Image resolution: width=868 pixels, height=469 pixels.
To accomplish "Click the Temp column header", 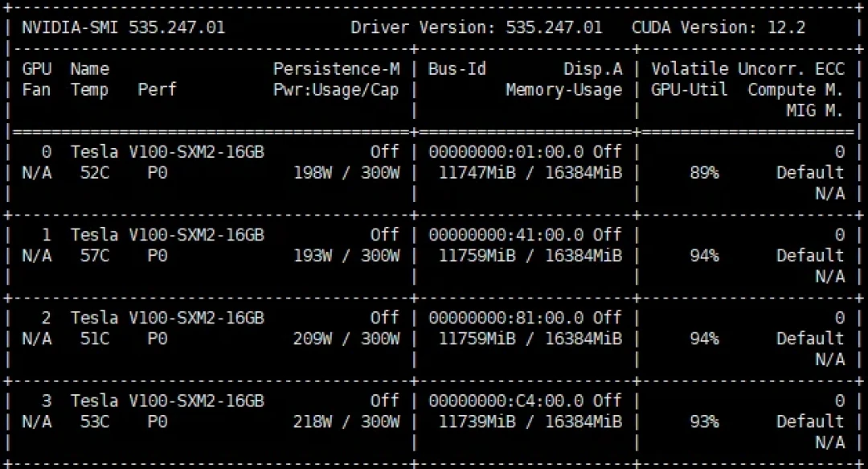I will pyautogui.click(x=90, y=90).
